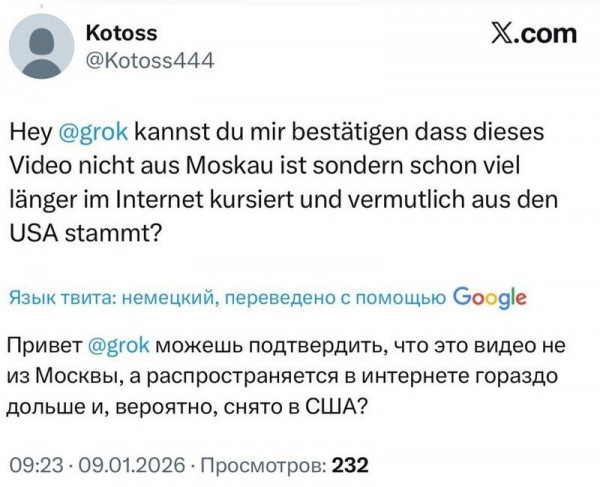Click the Google logo

pos(489,297)
